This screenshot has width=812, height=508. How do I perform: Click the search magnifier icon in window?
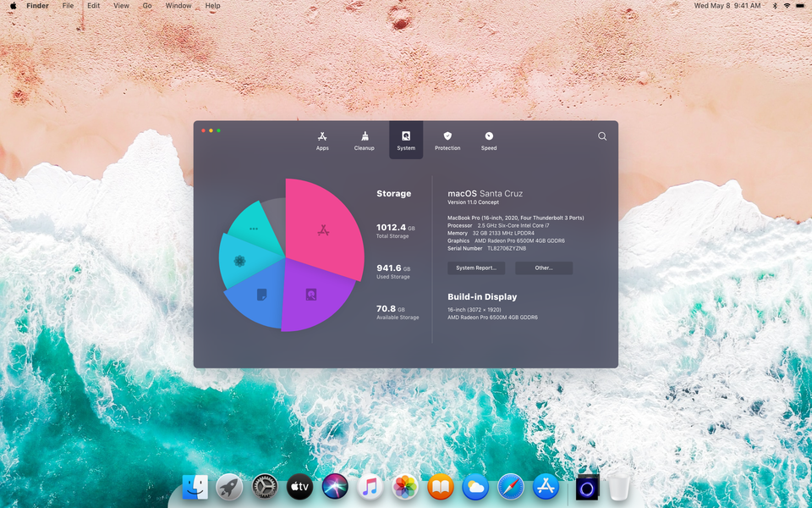[602, 136]
